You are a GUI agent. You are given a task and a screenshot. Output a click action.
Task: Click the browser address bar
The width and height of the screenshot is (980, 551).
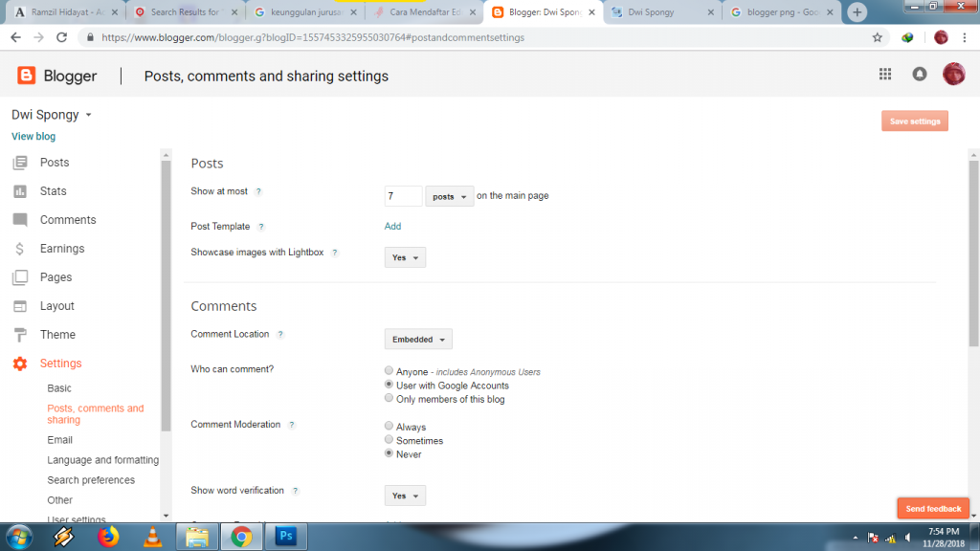[481, 37]
